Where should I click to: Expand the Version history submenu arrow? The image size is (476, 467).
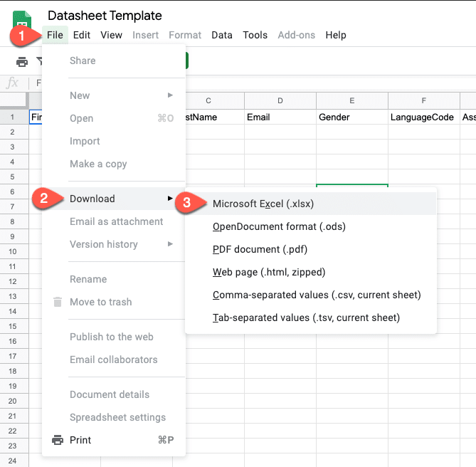[x=170, y=244]
